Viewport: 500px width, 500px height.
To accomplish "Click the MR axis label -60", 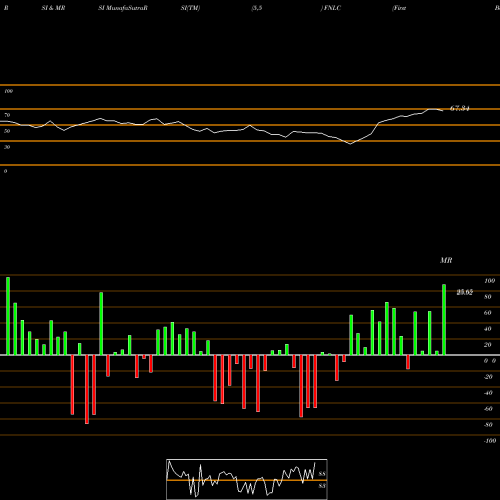I will pyautogui.click(x=488, y=409).
